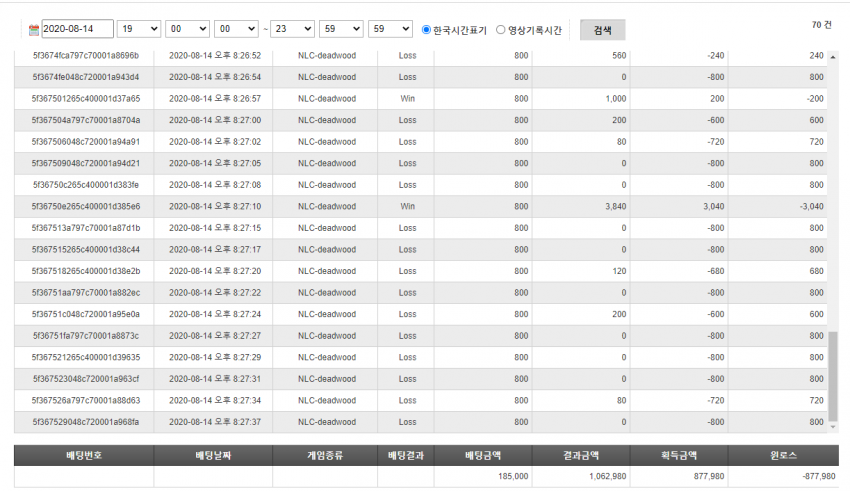Click bet ID 5f367521265c400001d39635

[x=86, y=358]
